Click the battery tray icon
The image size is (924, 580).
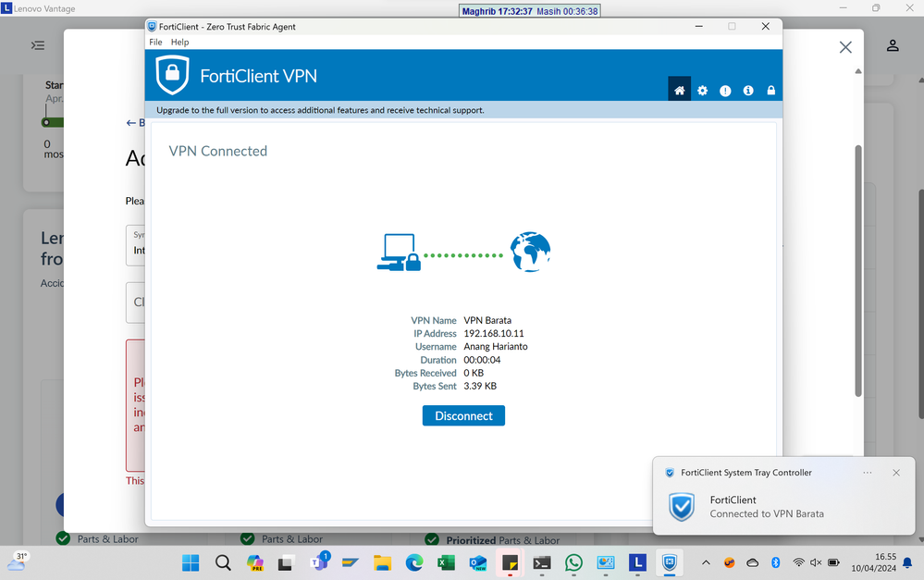[834, 563]
